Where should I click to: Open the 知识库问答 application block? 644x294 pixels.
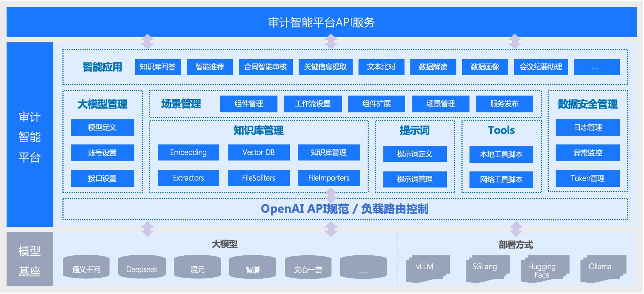tap(158, 67)
